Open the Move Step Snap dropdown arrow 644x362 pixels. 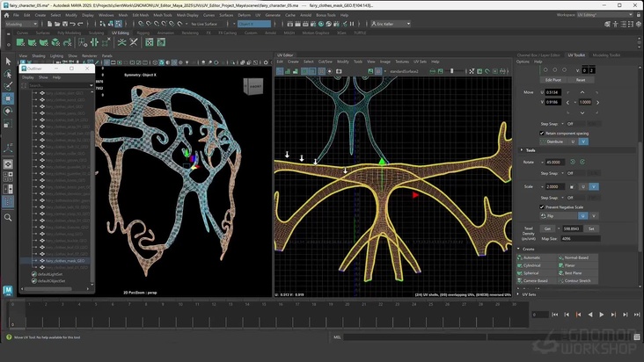click(x=563, y=124)
